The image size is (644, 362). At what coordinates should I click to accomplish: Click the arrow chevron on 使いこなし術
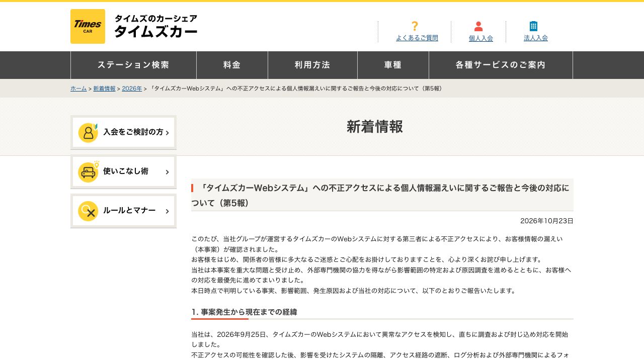pyautogui.click(x=167, y=172)
